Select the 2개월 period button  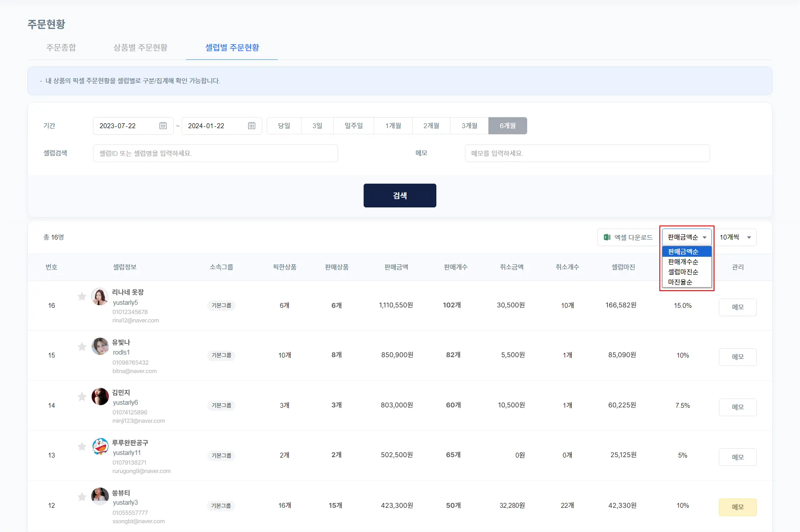[x=432, y=126]
